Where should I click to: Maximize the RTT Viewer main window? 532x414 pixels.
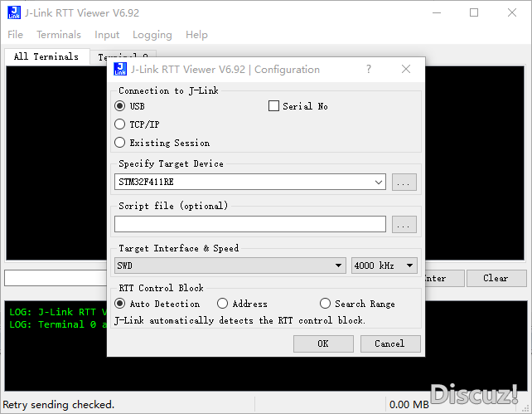(474, 13)
